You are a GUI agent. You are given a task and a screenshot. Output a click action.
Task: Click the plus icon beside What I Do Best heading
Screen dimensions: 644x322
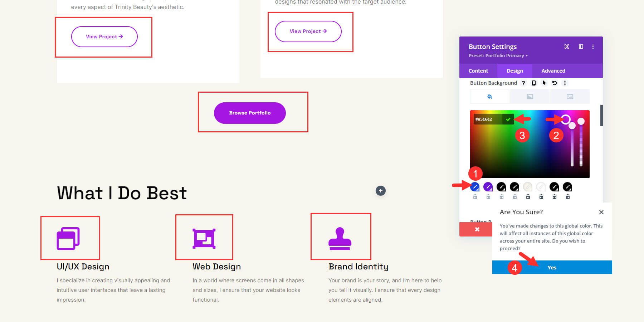tap(380, 191)
